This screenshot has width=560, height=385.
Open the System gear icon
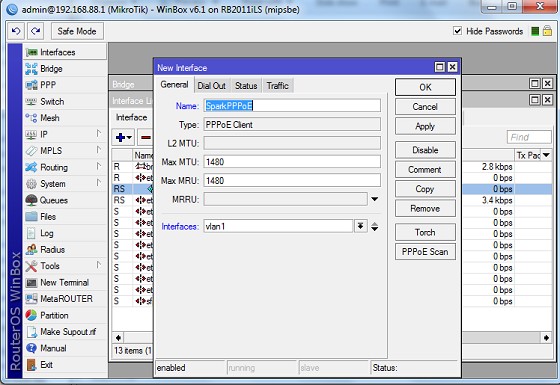pos(31,184)
